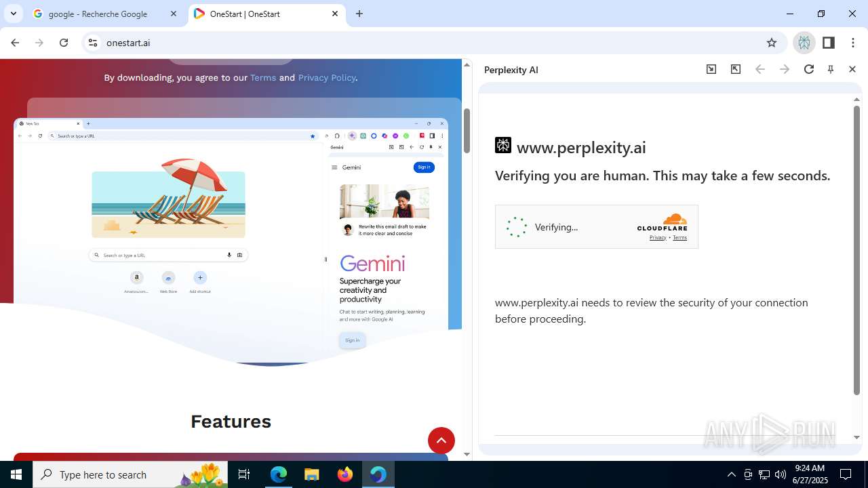Go back in the Perplexity side panel
This screenshot has height=488, width=868.
tap(760, 69)
